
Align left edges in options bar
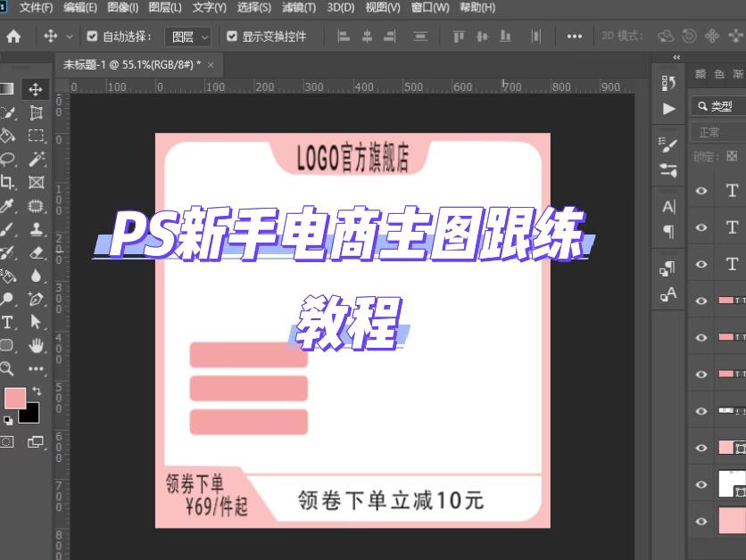[343, 37]
